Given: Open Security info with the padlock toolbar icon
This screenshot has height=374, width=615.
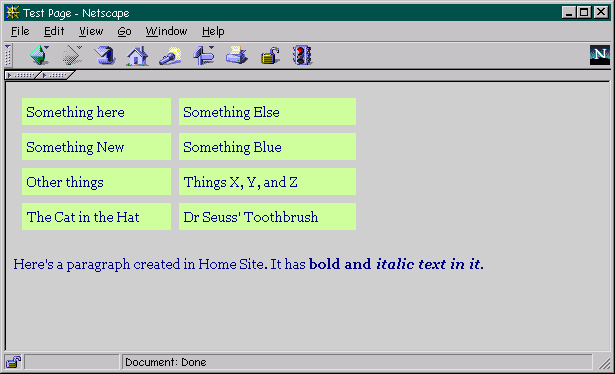Looking at the screenshot, I should click(270, 56).
